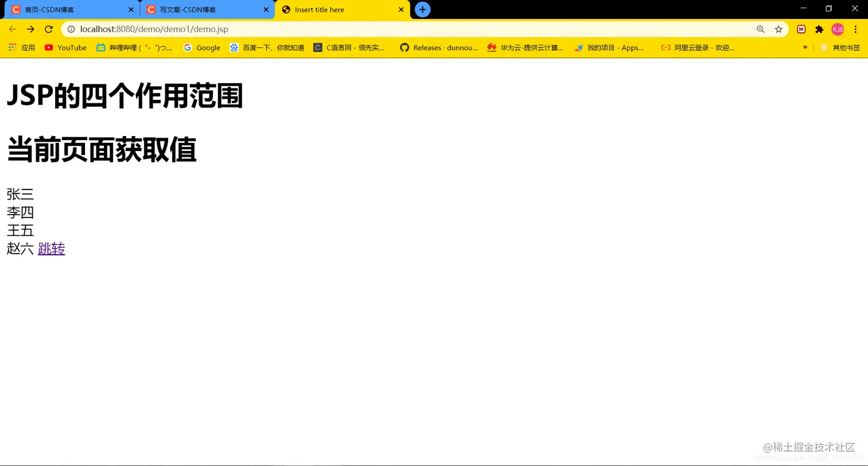Open a new tab with the plus button
This screenshot has height=466, width=868.
423,9
